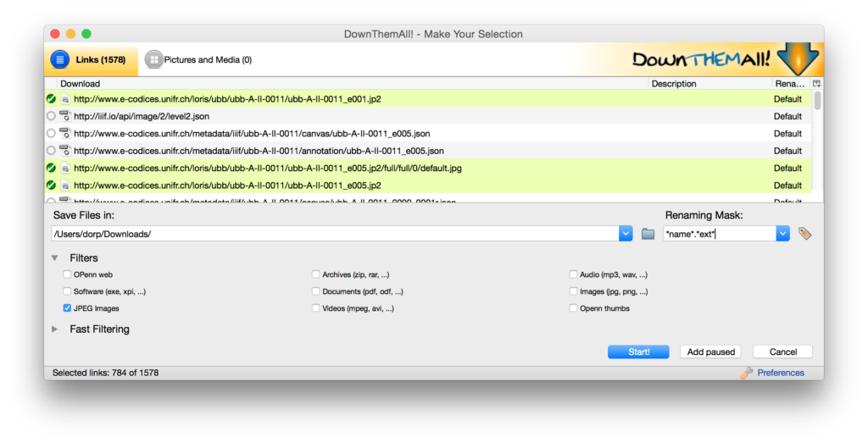Select the level2.json URL text

pos(142,116)
